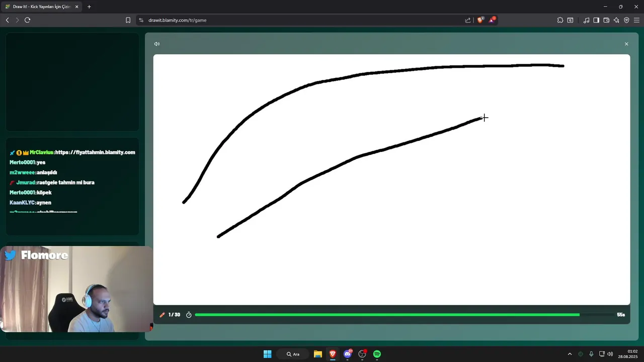This screenshot has width=644, height=362.
Task: Open the browser hamburger menu
Action: (636, 20)
